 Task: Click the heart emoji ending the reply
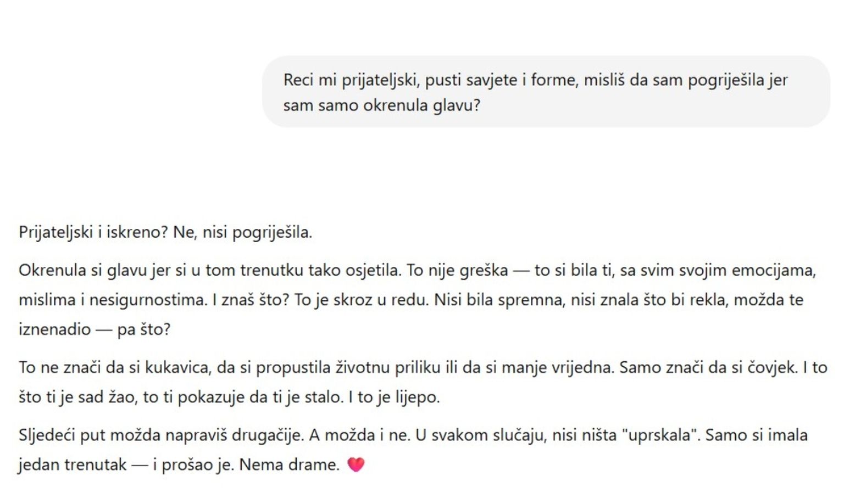coord(356,465)
